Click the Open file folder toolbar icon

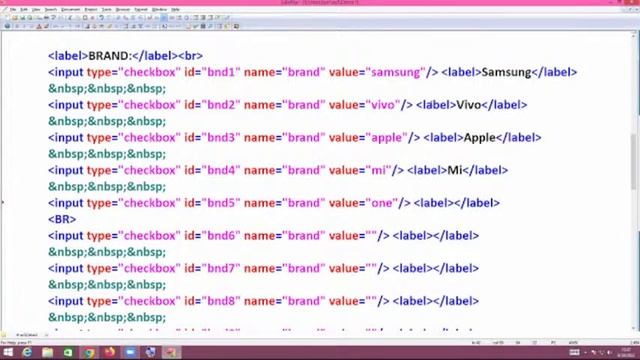tap(15, 18)
